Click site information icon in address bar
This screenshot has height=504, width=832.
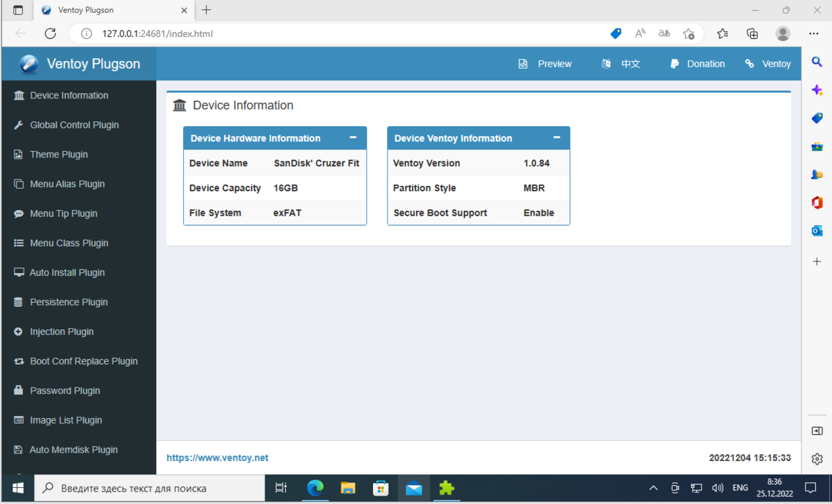(x=86, y=33)
